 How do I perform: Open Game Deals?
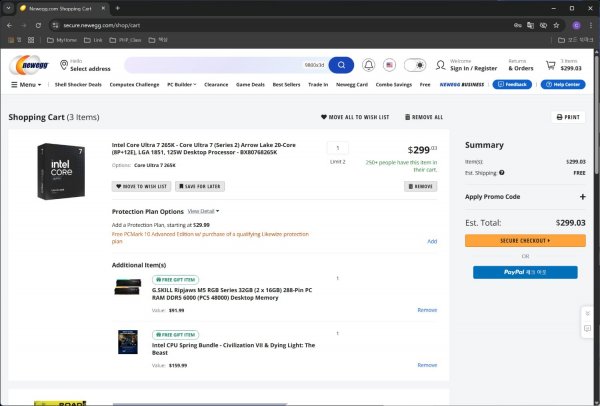(250, 85)
